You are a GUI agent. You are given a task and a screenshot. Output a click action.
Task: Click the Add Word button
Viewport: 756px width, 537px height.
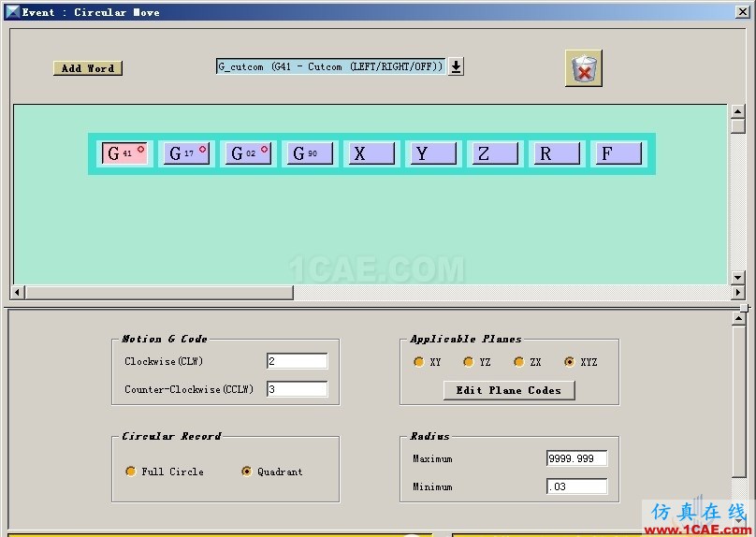pyautogui.click(x=88, y=68)
